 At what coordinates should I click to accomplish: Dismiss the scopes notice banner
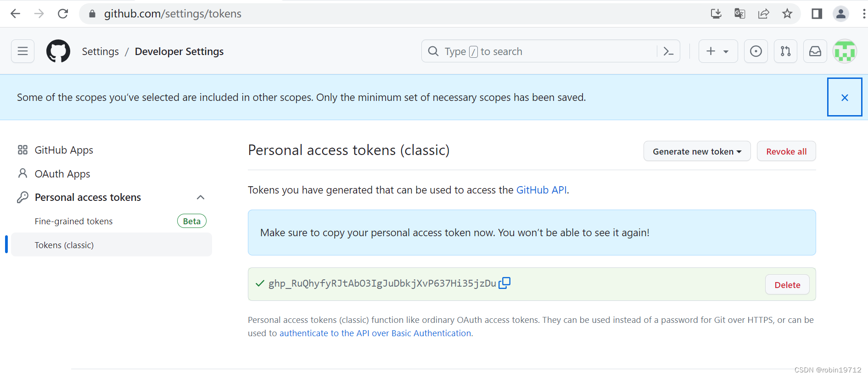(x=845, y=97)
